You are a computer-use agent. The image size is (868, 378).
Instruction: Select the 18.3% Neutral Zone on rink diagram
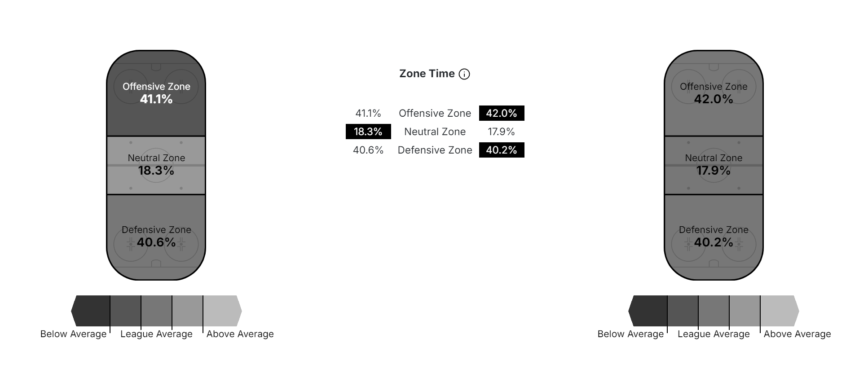tap(156, 165)
